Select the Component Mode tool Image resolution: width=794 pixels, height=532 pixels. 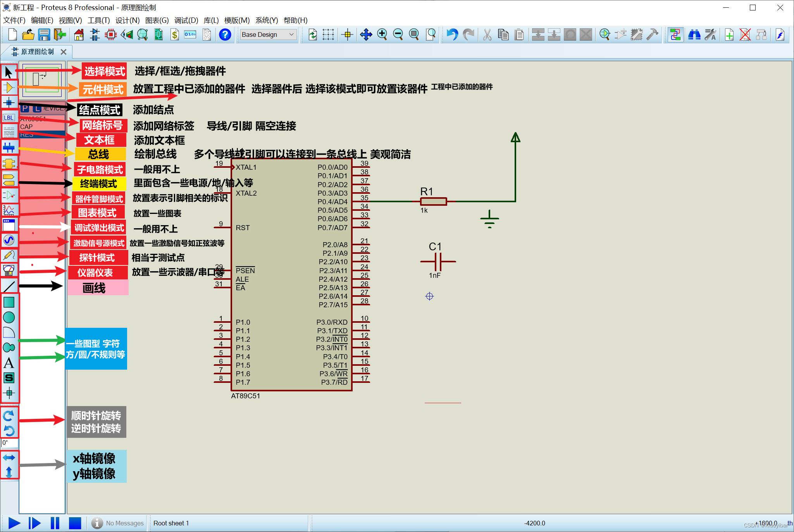point(9,87)
